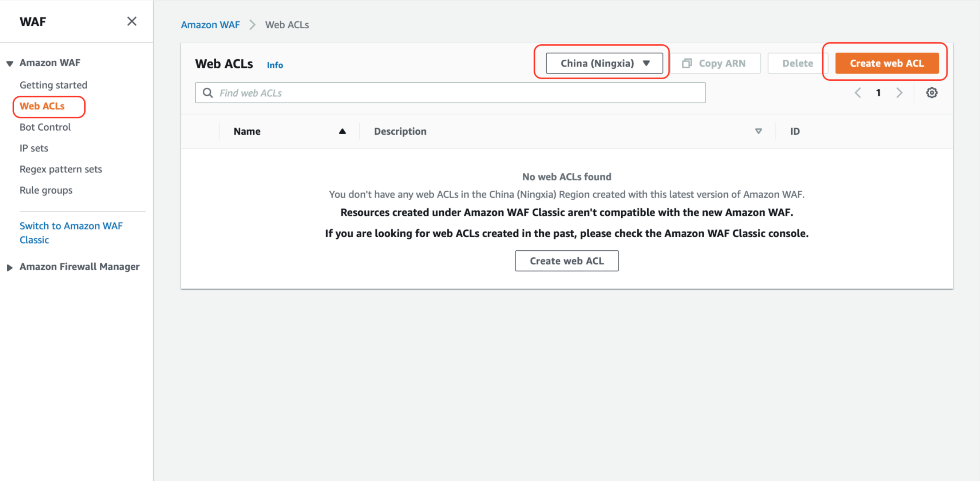Click Getting started in the sidebar
980x481 pixels.
[53, 85]
